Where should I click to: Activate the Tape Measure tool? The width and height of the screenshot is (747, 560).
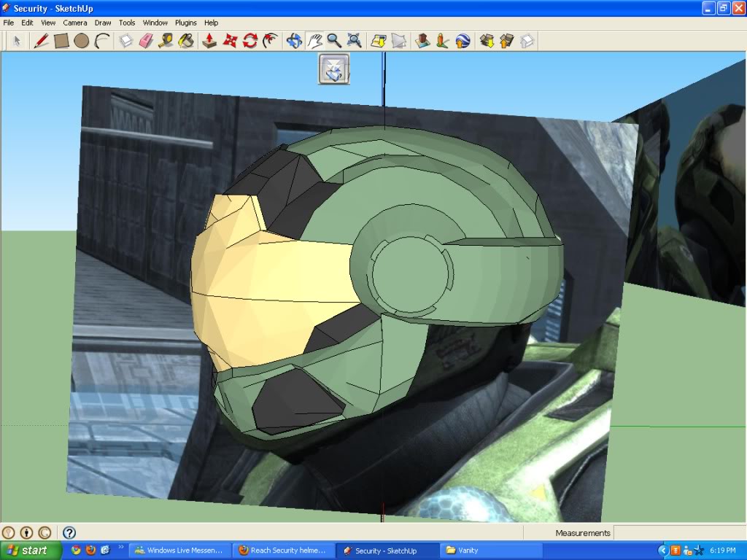coord(166,41)
